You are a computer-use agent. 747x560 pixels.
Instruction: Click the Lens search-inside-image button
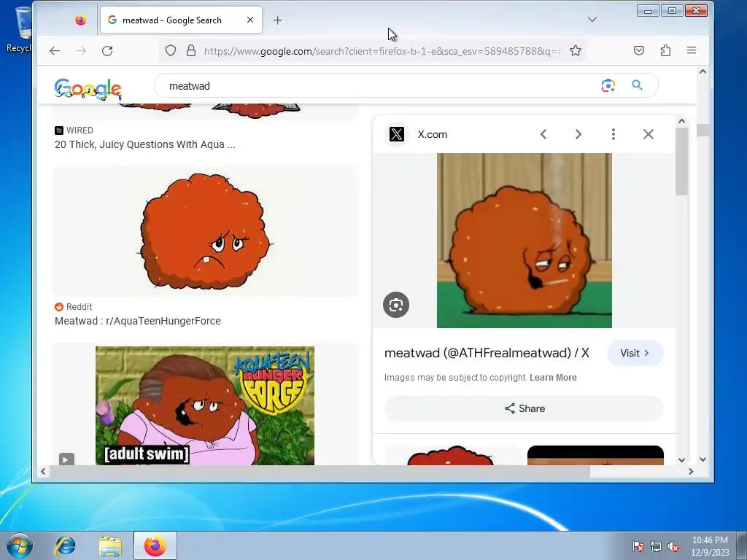point(396,305)
